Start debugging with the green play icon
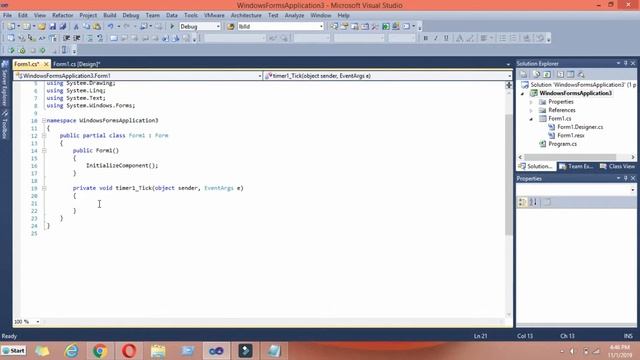The width and height of the screenshot is (640, 360). click(x=172, y=27)
